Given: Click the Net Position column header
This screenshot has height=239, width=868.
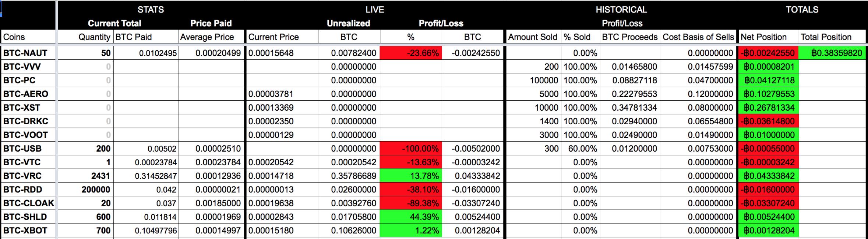Looking at the screenshot, I should coord(763,37).
